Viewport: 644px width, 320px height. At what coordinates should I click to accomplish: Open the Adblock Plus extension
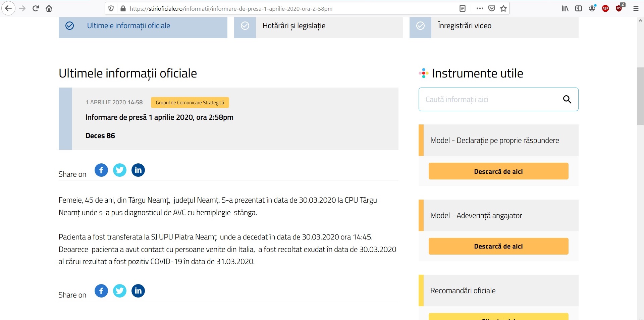tap(605, 9)
